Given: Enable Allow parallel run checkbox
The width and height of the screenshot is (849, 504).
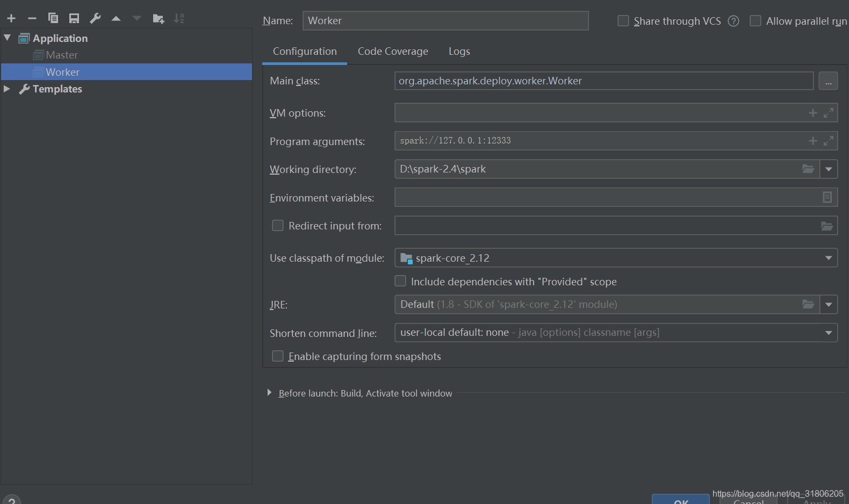Looking at the screenshot, I should [x=756, y=21].
